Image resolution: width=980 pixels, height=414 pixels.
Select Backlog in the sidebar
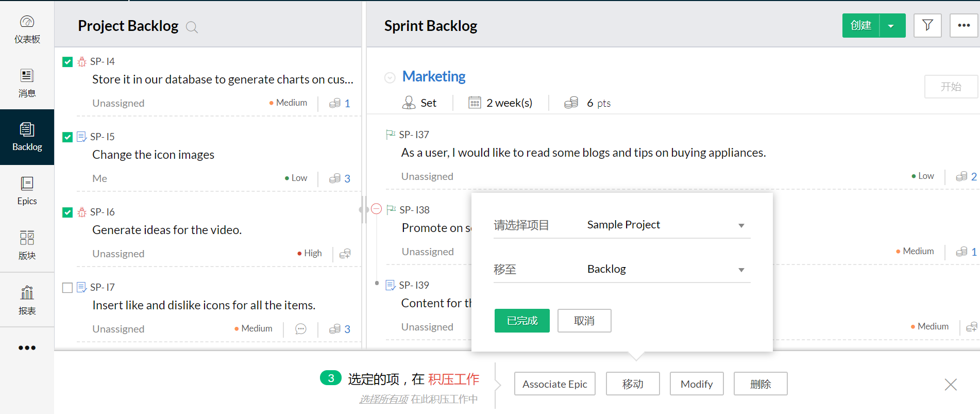coord(27,137)
